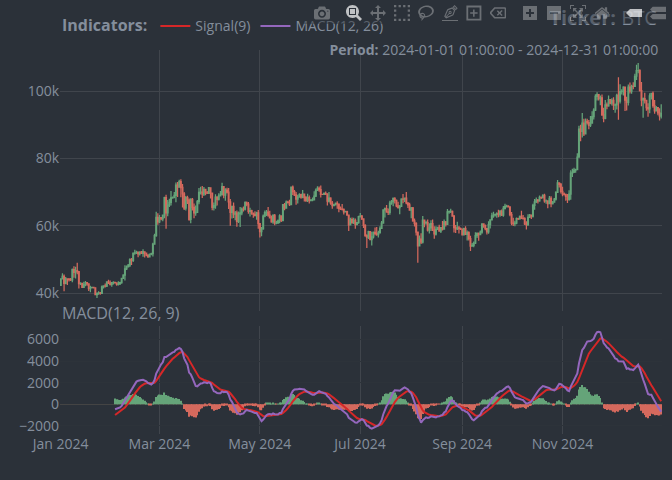Viewport: 672px width, 480px height.
Task: Click the purple MACD legend line swatch
Action: click(275, 26)
